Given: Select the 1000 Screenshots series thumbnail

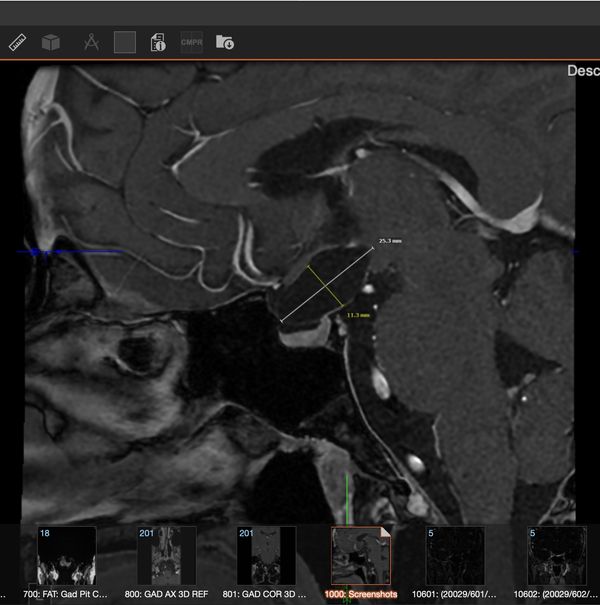Looking at the screenshot, I should (x=361, y=555).
